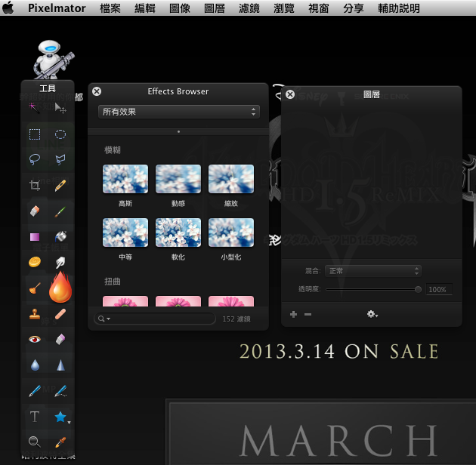Choose the 高斯 blur effect thumbnail
This screenshot has width=476, height=465.
[125, 179]
